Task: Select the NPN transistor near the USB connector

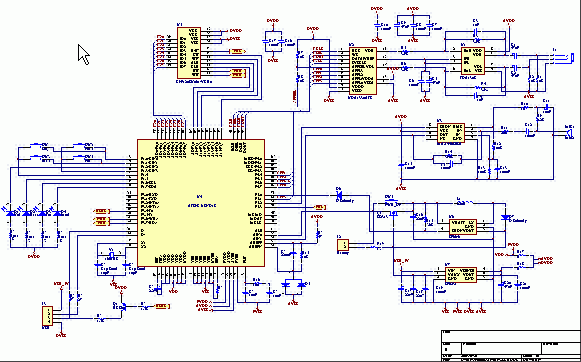Action: 123,306
